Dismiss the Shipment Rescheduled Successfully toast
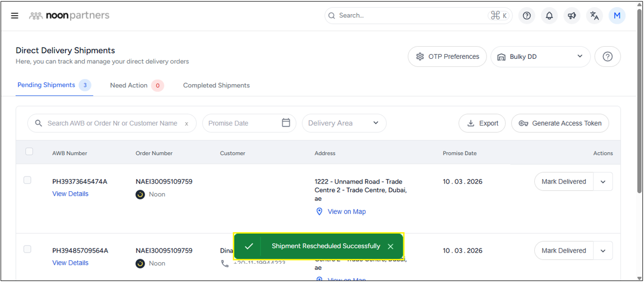The height and width of the screenshot is (282, 644). pos(391,246)
